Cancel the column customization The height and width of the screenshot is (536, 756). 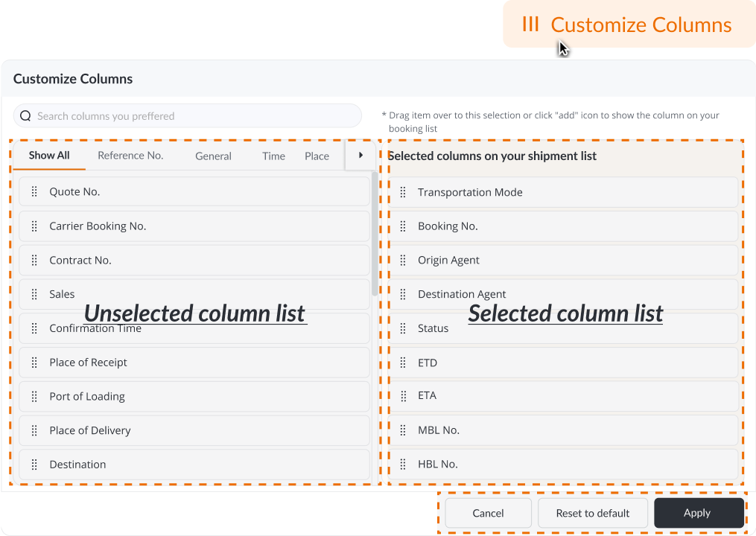pos(488,513)
